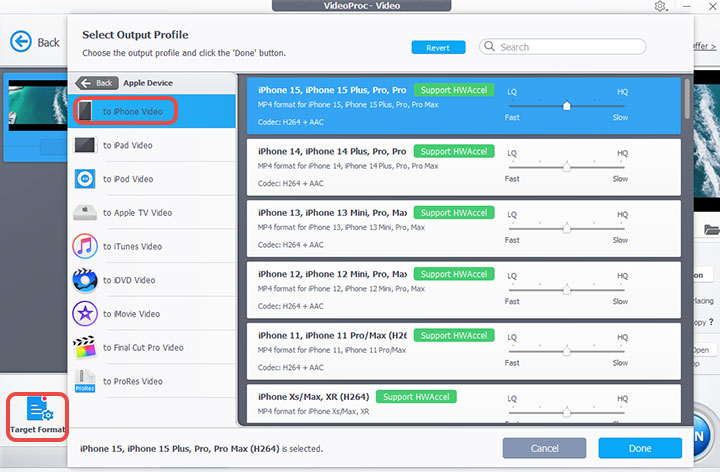Select the iPhone 11, iPhone 11 Pro/Max profile
Image resolution: width=720 pixels, height=472 pixels.
(x=464, y=351)
